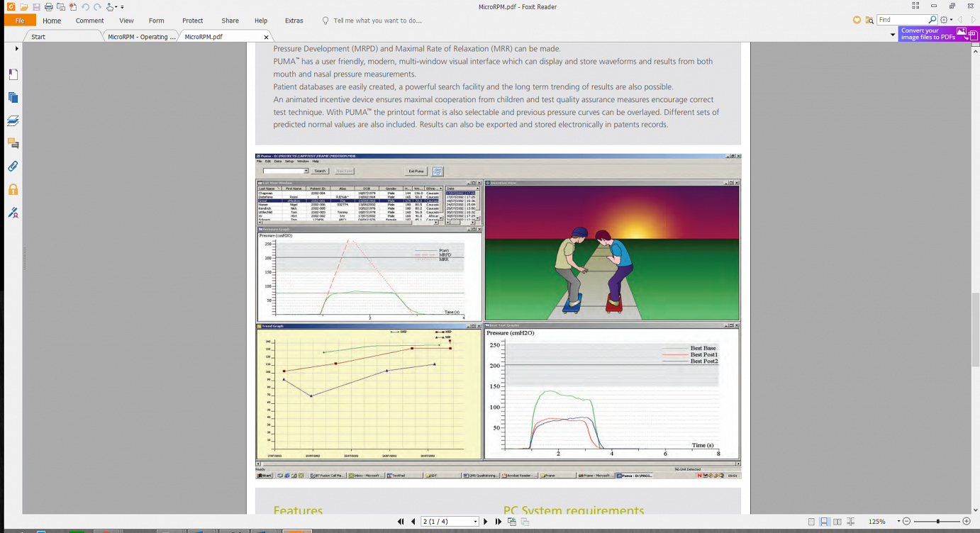Enable continuous page view mode

pos(825,522)
